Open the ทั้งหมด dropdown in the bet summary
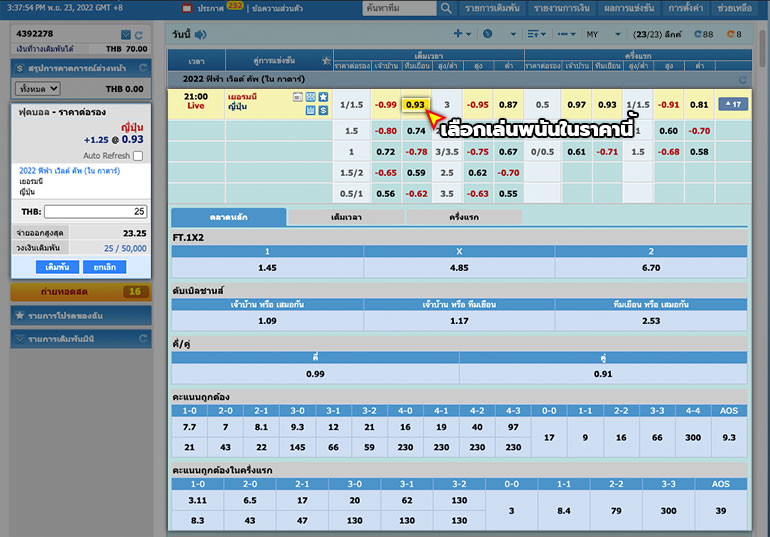 pyautogui.click(x=37, y=89)
